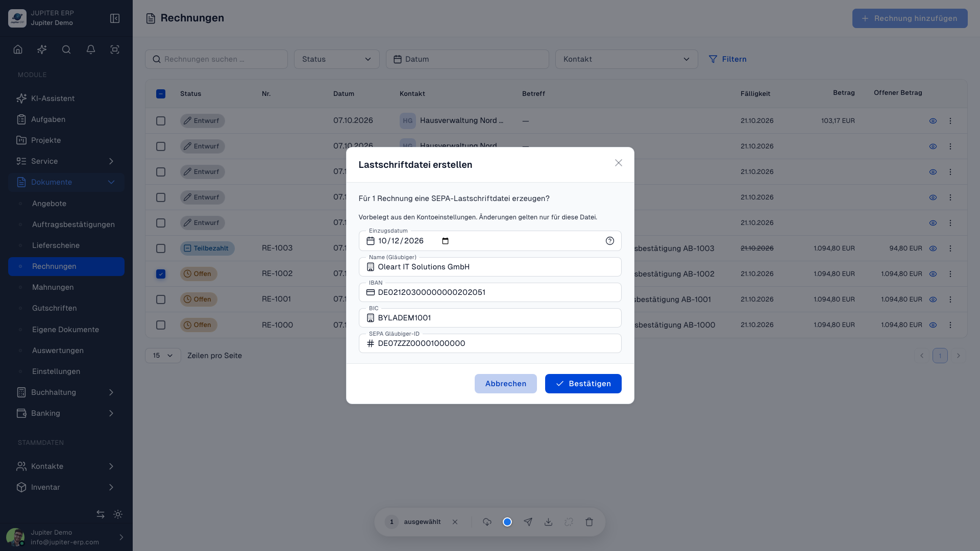Click the paper plane send icon
The width and height of the screenshot is (980, 551).
[x=528, y=522]
